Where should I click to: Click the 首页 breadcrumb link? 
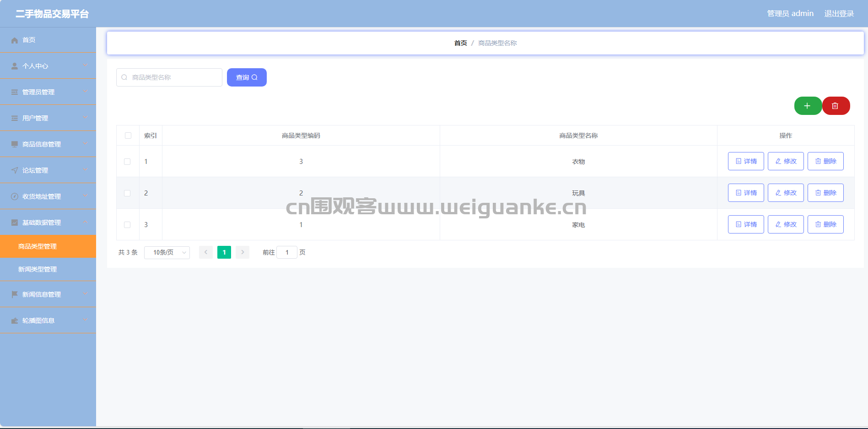460,43
